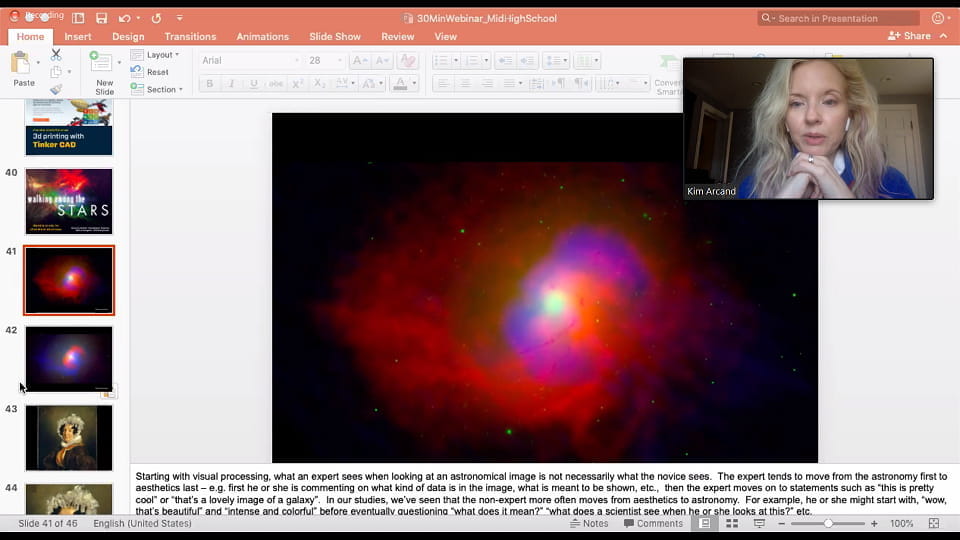Open the Customize Quick Access Toolbar arrow
The image size is (960, 540).
[179, 18]
